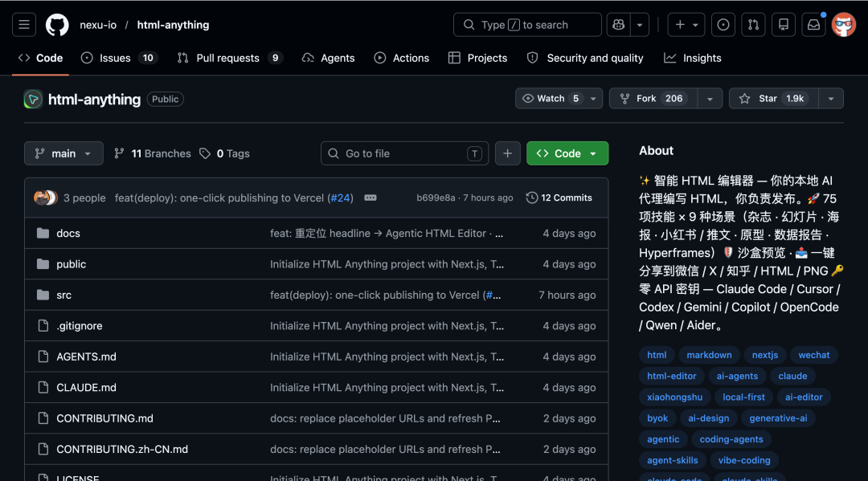The image size is (868, 481).
Task: Select the html-editor topic tag
Action: pos(671,376)
